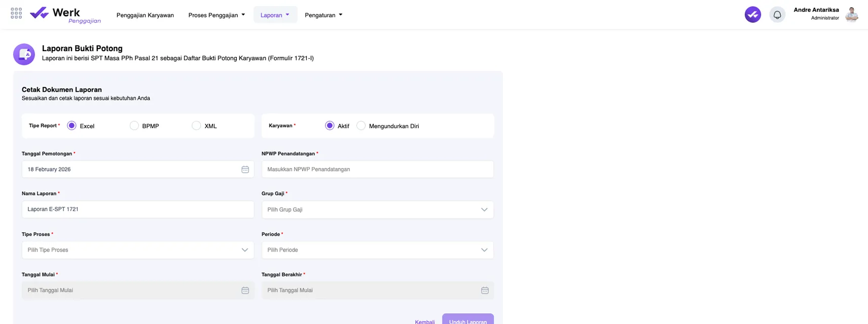868x324 pixels.
Task: Click the Tanggal Mulai calendar icon
Action: click(x=245, y=291)
